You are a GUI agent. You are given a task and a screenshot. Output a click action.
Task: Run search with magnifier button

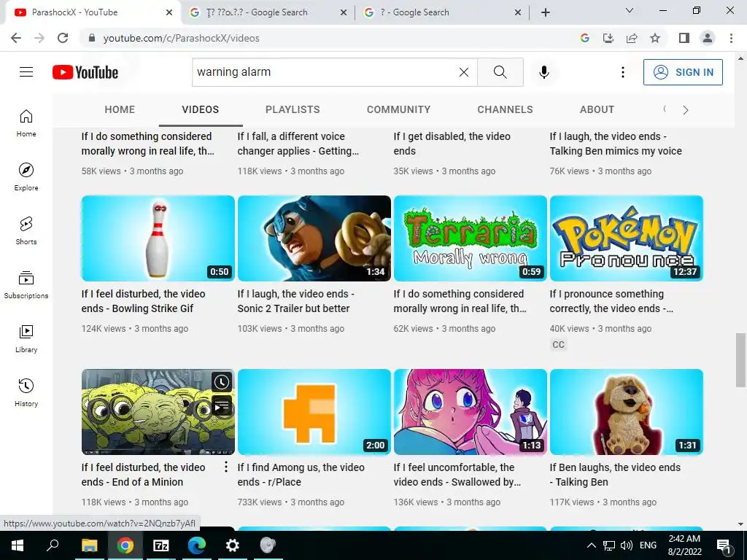click(x=500, y=72)
